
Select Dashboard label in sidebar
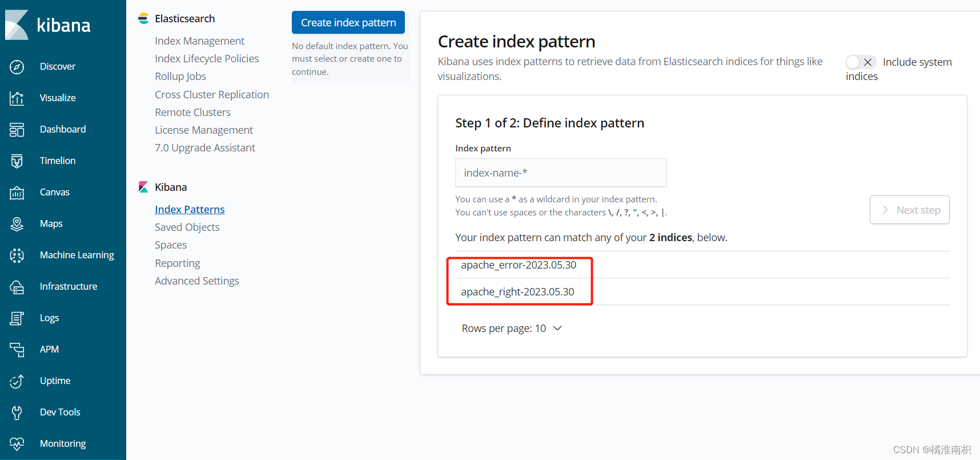[63, 130]
